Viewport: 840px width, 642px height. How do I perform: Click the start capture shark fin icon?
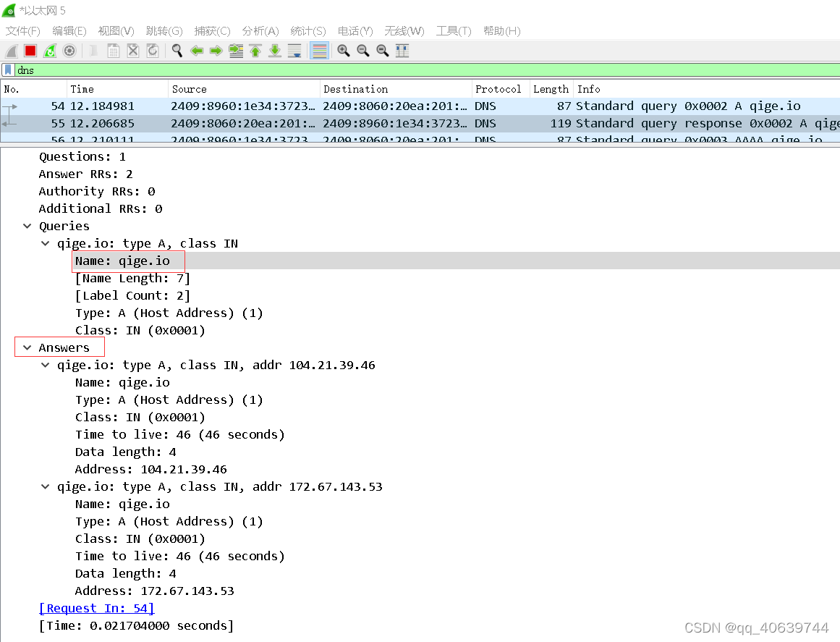point(12,51)
